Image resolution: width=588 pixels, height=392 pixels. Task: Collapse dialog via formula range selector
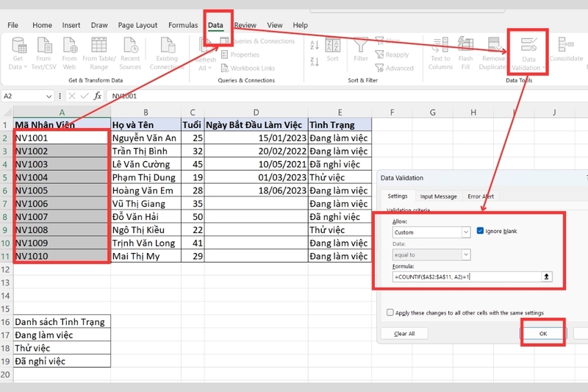[546, 277]
